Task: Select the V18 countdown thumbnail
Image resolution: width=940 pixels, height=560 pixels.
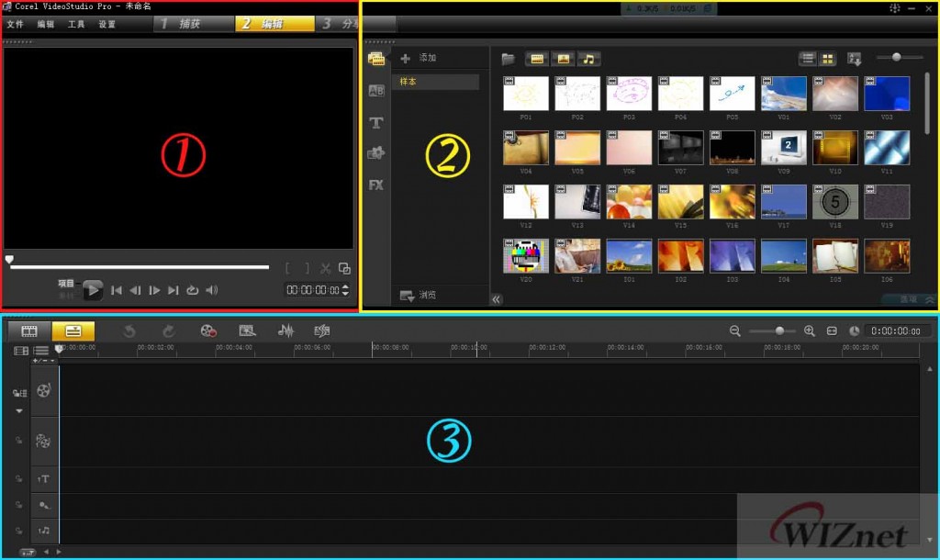Action: (835, 201)
